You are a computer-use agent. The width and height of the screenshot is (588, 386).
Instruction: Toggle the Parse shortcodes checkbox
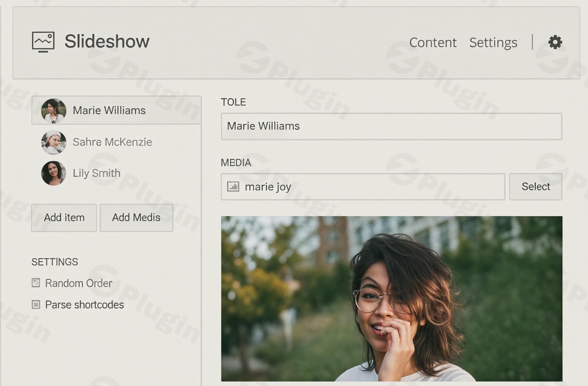click(36, 304)
